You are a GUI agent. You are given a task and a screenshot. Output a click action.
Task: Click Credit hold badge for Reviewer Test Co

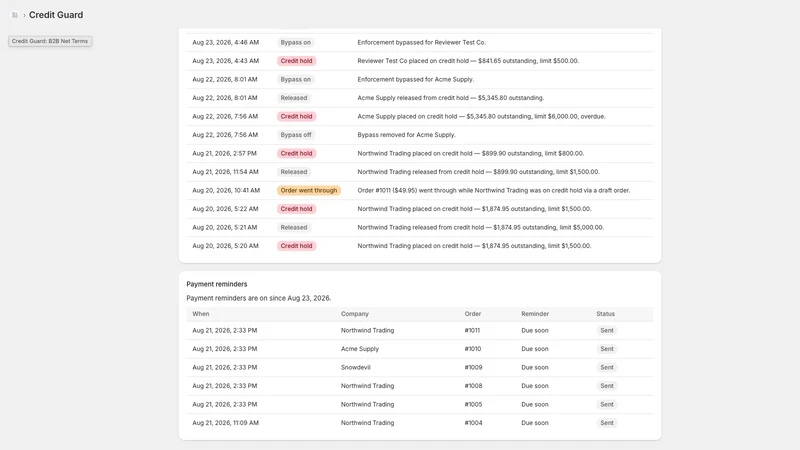click(x=296, y=61)
